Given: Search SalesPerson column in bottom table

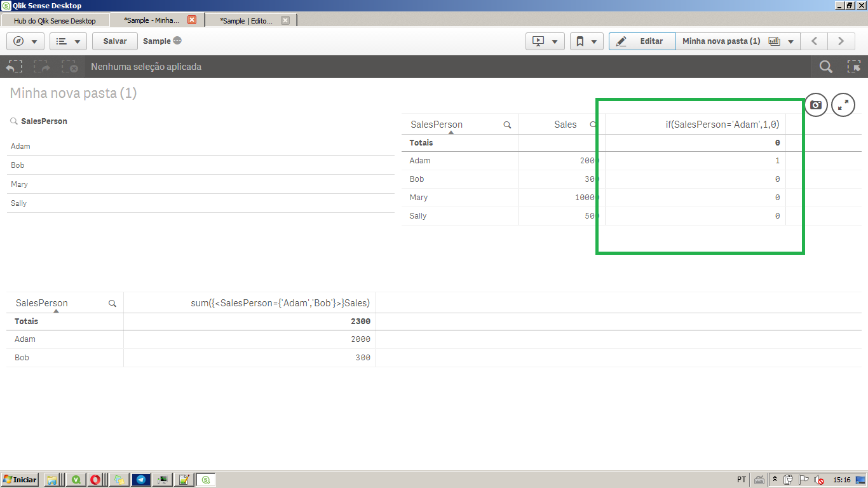Looking at the screenshot, I should pyautogui.click(x=112, y=304).
